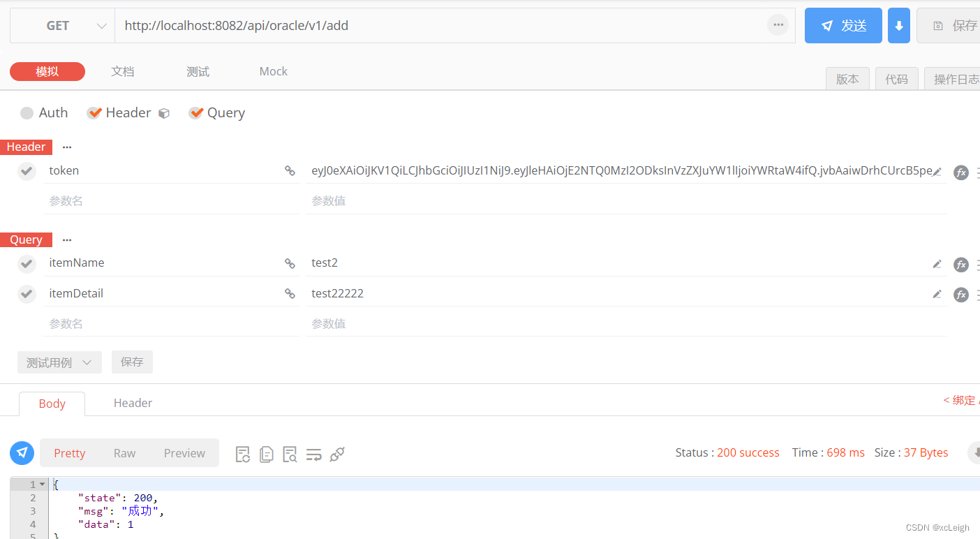Click the 保存 save button at top

[949, 26]
